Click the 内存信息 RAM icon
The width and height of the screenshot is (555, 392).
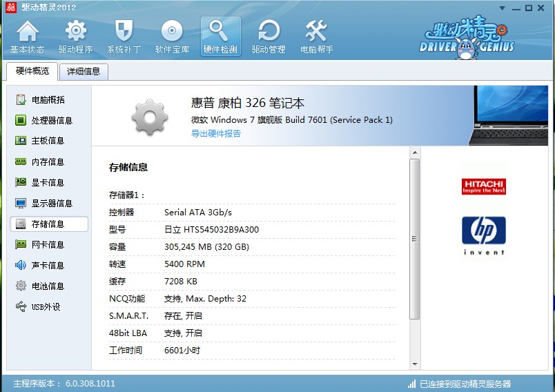click(x=21, y=161)
